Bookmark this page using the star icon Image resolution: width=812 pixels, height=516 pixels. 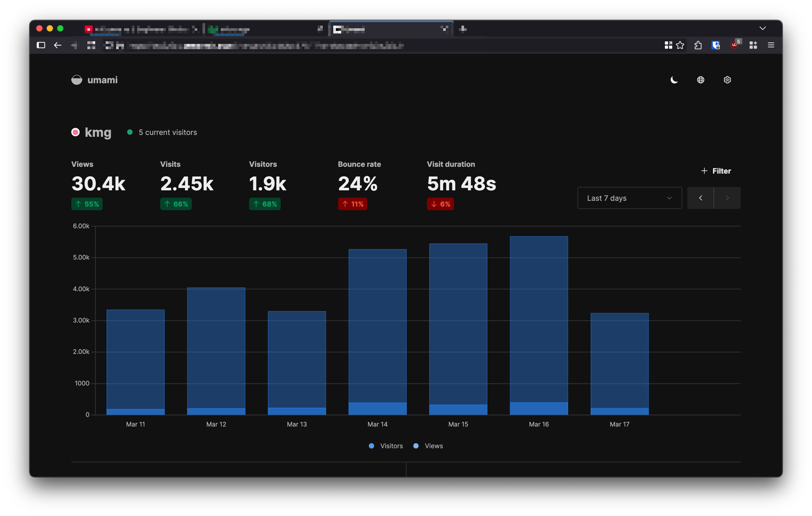click(x=680, y=45)
